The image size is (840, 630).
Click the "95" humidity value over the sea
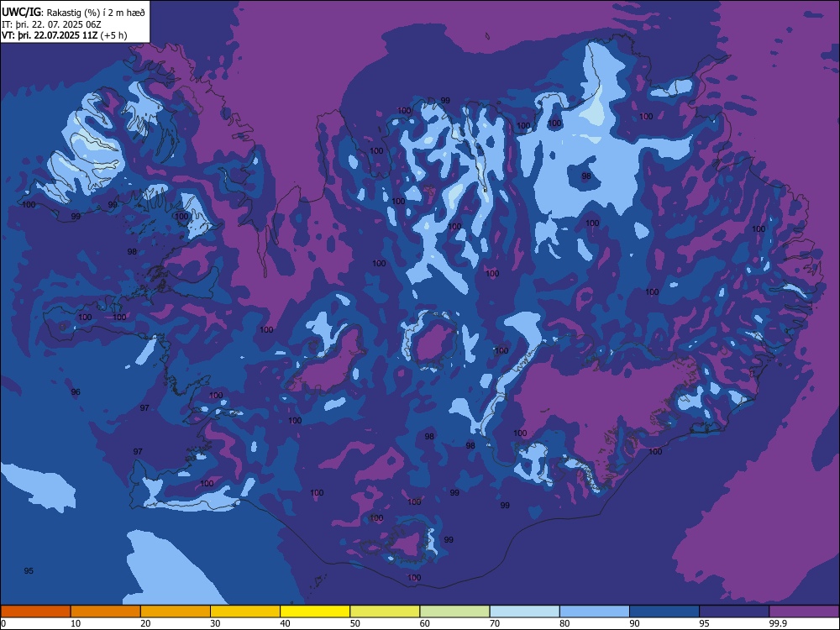click(x=29, y=571)
